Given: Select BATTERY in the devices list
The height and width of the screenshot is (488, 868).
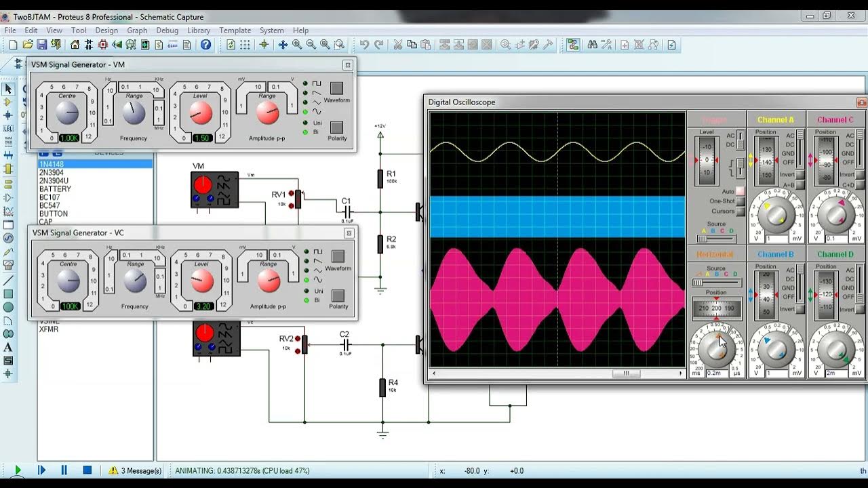Looking at the screenshot, I should [55, 189].
